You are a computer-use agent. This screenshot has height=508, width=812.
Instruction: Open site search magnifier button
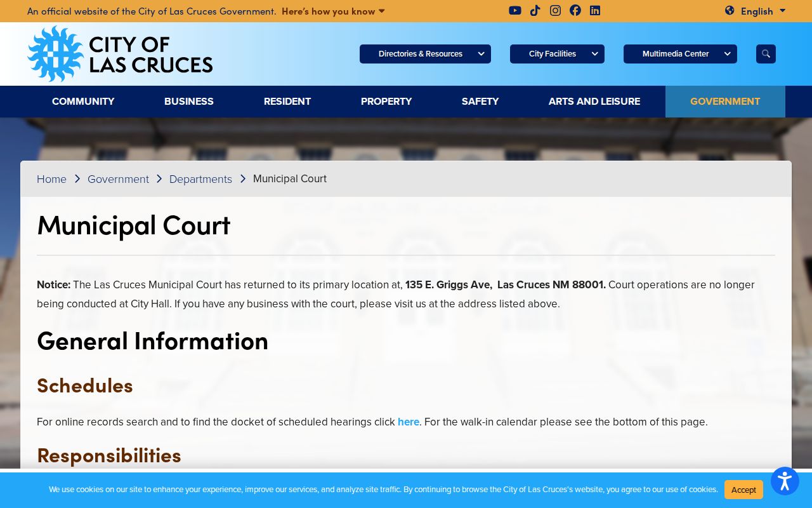point(766,54)
